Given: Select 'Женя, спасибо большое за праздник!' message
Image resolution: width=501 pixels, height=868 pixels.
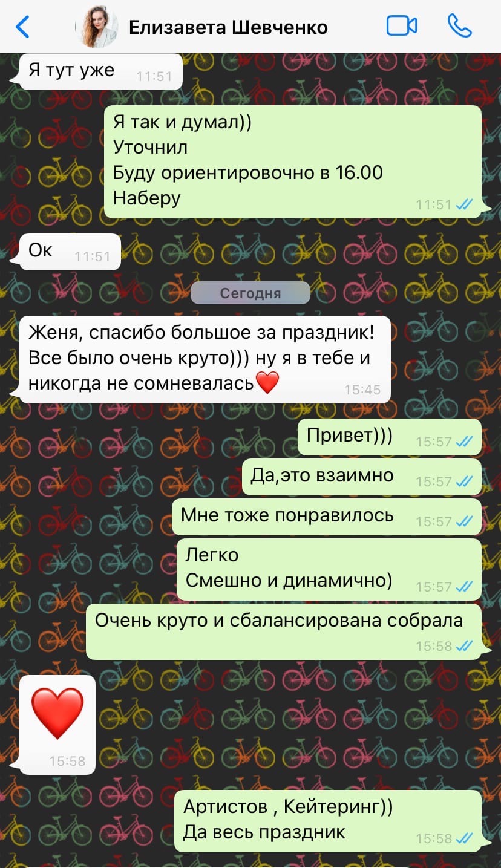Looking at the screenshot, I should [205, 359].
